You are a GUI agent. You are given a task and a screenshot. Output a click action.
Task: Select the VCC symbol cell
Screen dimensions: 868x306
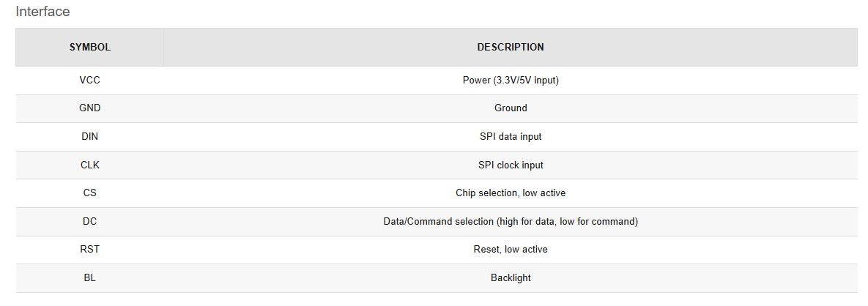pos(89,80)
